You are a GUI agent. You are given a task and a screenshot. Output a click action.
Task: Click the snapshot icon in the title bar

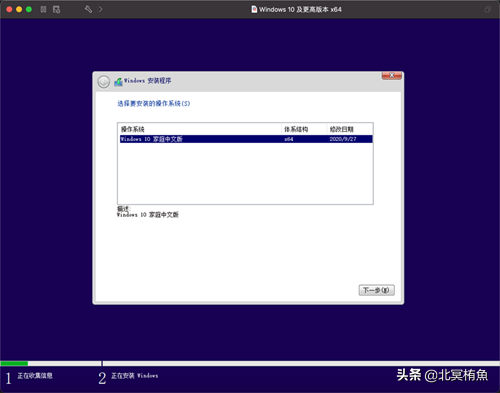click(57, 9)
